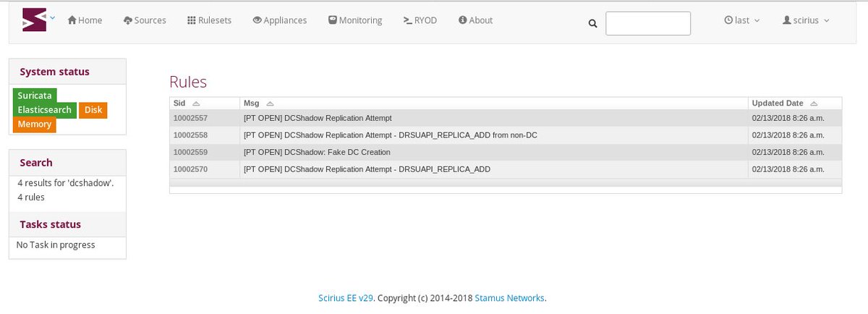This screenshot has height=314, width=868.
Task: Open the Sources menu item
Action: pos(145,20)
